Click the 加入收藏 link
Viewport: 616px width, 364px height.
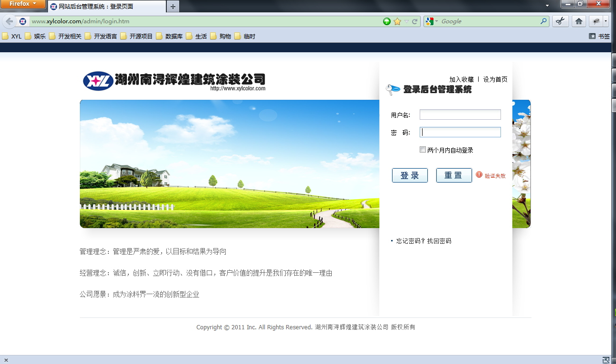pos(462,79)
